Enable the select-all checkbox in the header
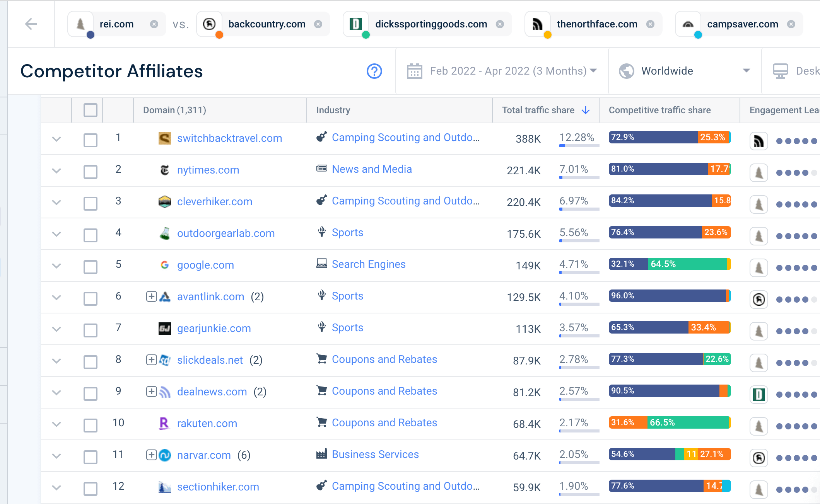 [x=90, y=111]
